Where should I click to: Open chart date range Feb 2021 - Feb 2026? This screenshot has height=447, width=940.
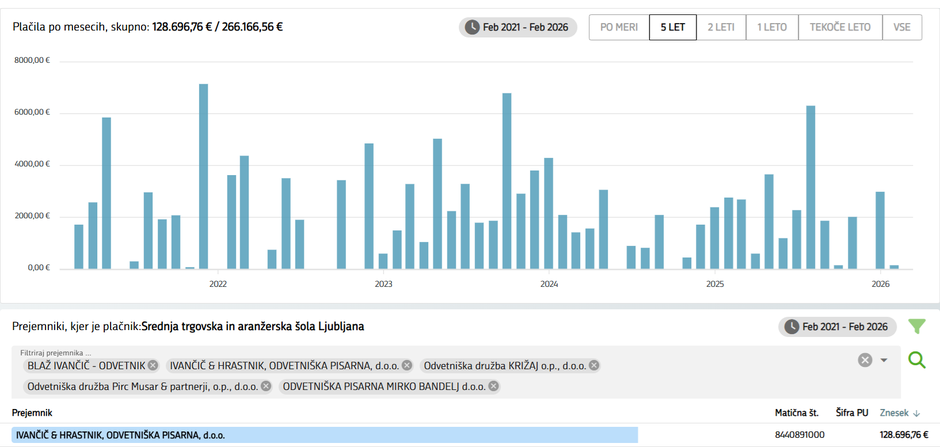(x=518, y=27)
